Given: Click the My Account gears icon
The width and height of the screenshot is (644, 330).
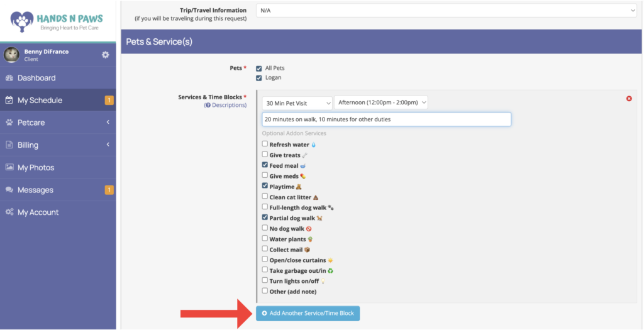Looking at the screenshot, I should pyautogui.click(x=9, y=212).
